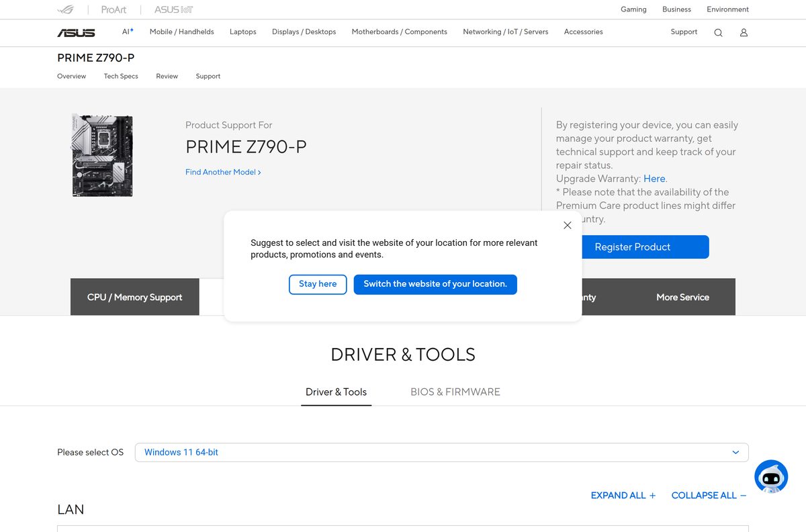806x532 pixels.
Task: Open the Gaming link
Action: coord(633,9)
